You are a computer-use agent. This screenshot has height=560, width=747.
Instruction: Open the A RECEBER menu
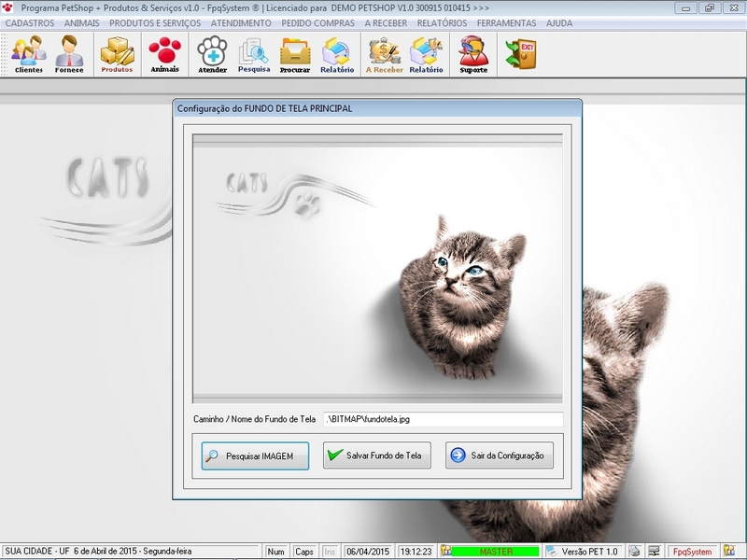[x=386, y=22]
